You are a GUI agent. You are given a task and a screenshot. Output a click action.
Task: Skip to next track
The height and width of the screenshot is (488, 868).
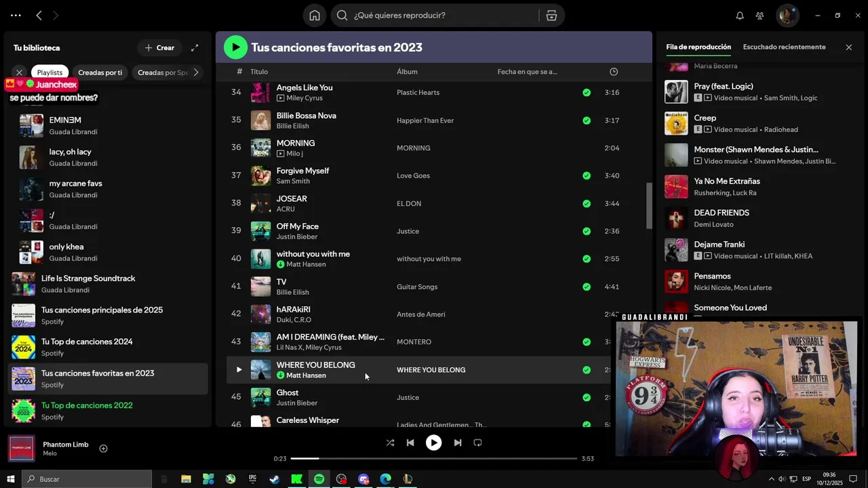click(458, 443)
